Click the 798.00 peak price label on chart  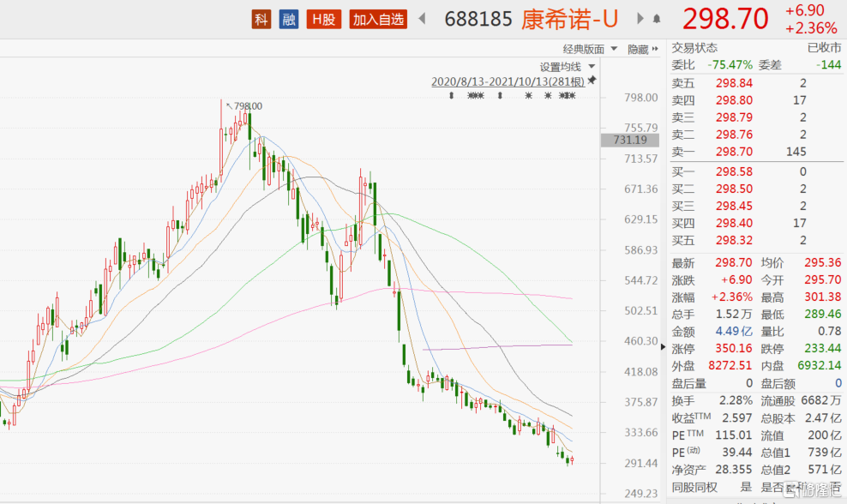coord(247,106)
